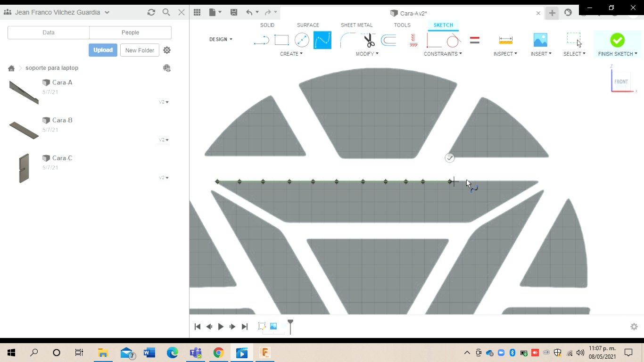
Task: Click the New Folder button
Action: pyautogui.click(x=140, y=50)
